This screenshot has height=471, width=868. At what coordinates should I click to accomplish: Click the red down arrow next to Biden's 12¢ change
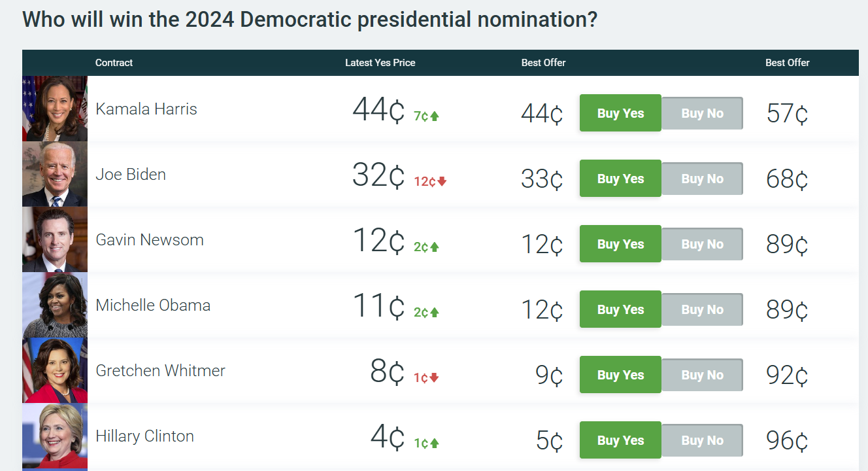[x=442, y=182]
